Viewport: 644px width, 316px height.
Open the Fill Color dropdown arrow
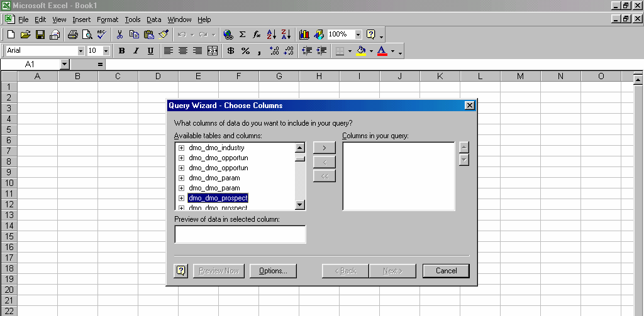(x=371, y=52)
